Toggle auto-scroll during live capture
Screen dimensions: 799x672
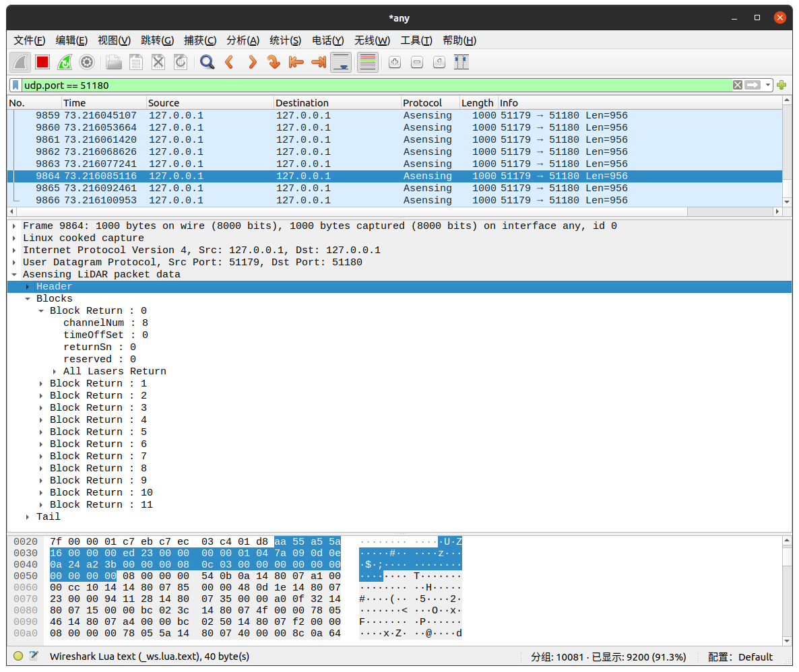[341, 62]
